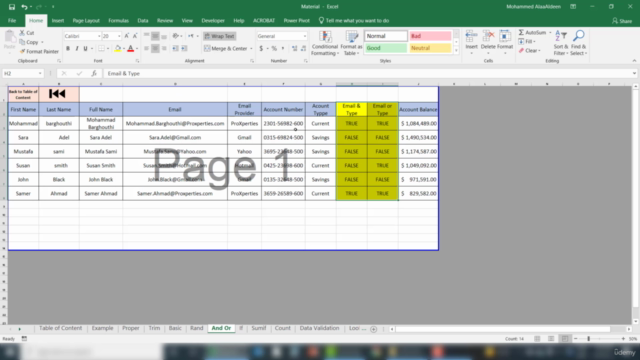The width and height of the screenshot is (640, 360).
Task: Click the Align Left icon
Action: (x=147, y=49)
